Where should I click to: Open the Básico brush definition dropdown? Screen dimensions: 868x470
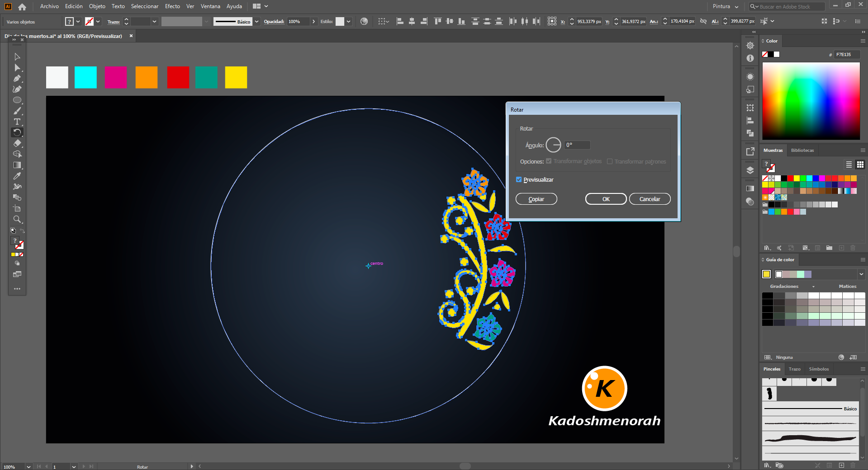(x=257, y=21)
